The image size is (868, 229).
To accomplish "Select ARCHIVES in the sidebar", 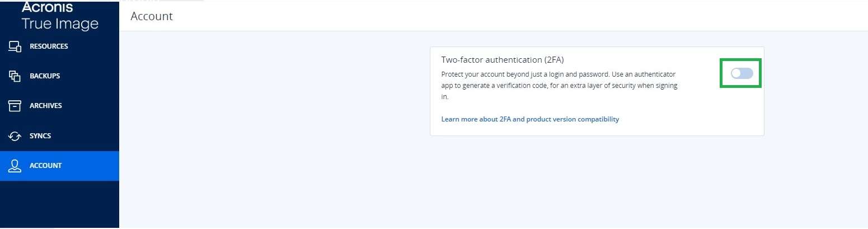I will [46, 106].
